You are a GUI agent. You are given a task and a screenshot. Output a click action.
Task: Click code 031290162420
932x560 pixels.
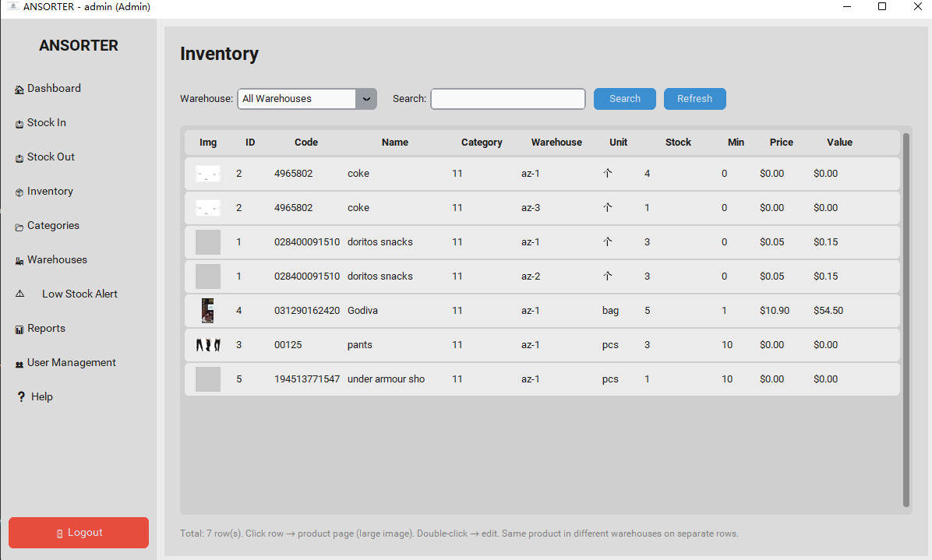pyautogui.click(x=307, y=311)
